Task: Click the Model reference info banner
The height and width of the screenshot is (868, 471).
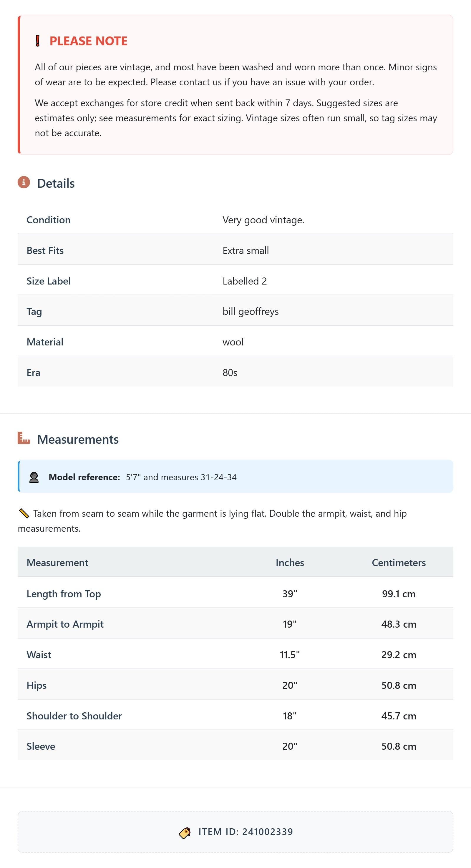Action: 235,476
